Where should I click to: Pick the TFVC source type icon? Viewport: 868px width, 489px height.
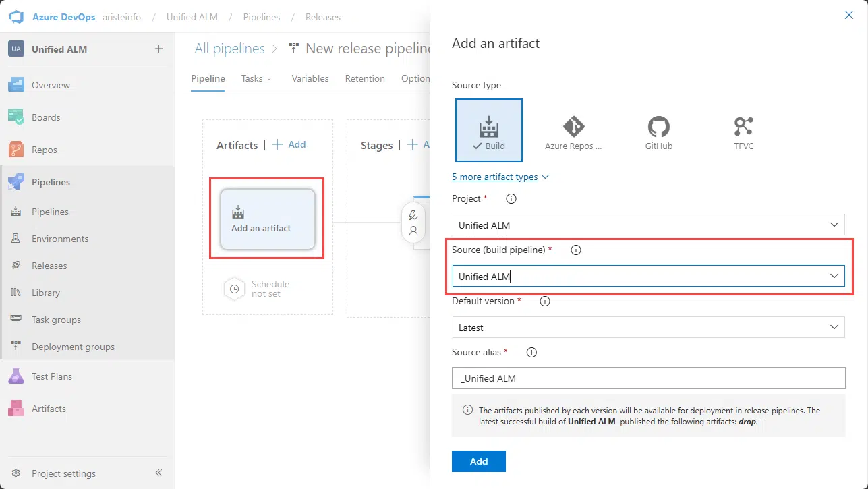tap(743, 130)
